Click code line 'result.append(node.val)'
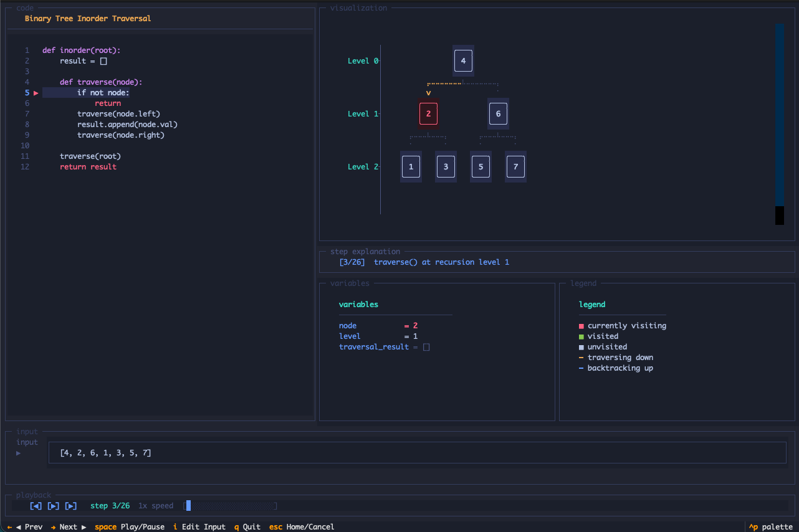Screen dimensions: 799x532 click(x=127, y=125)
